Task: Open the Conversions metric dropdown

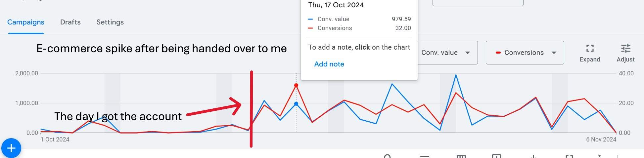Action: [525, 53]
